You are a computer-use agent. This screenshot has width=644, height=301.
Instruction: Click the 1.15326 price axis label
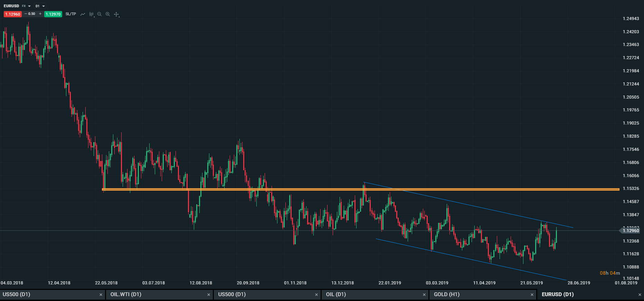coord(631,189)
